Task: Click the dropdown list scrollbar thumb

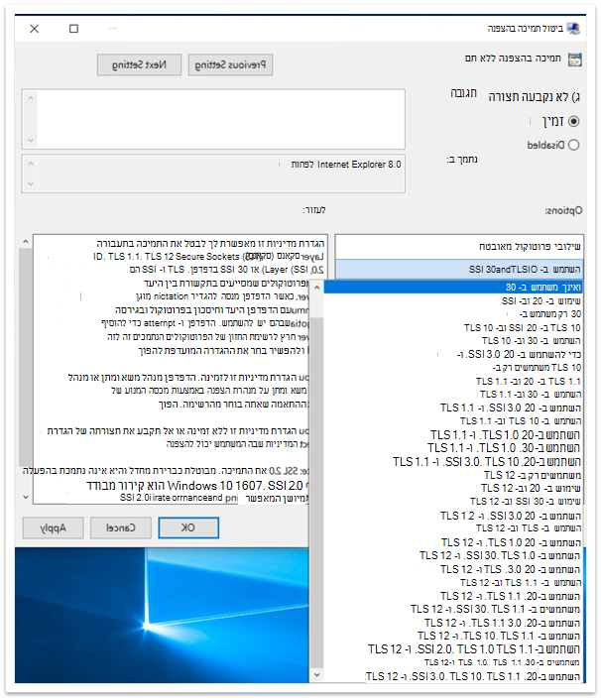Action: pos(316,494)
